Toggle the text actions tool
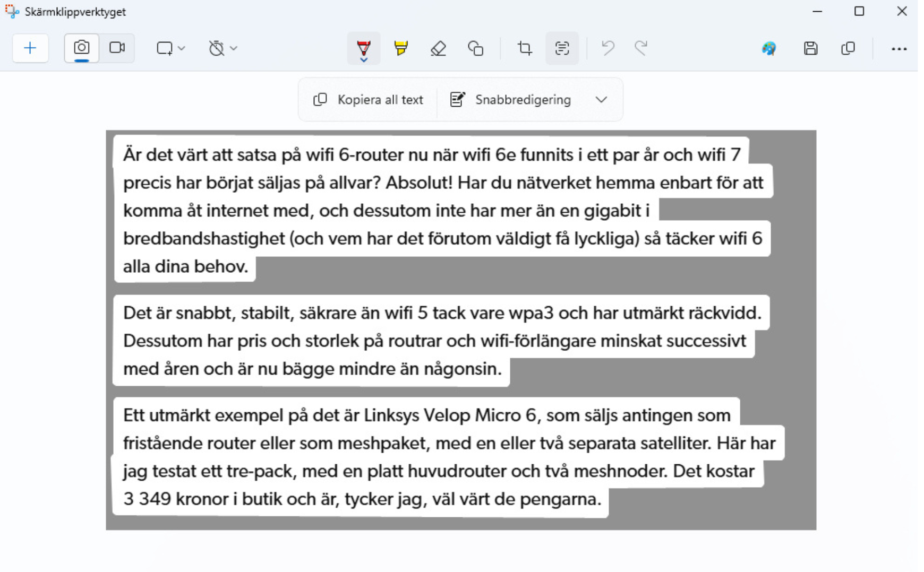The width and height of the screenshot is (924, 572). [562, 48]
